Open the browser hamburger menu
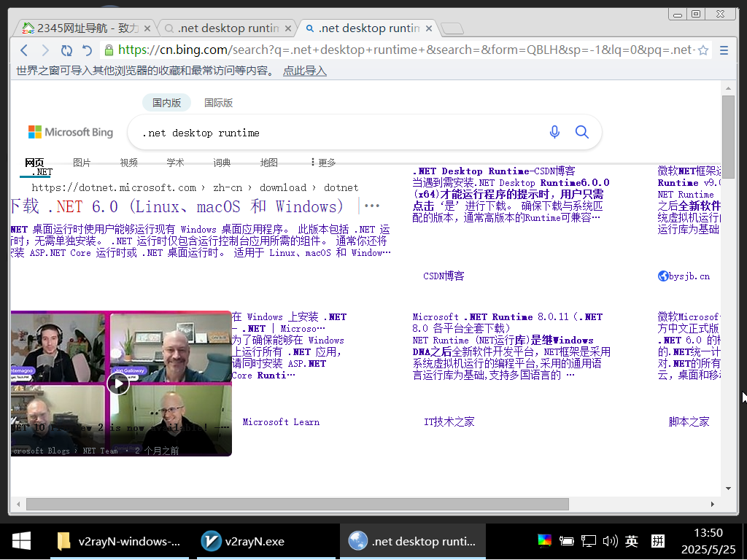The height and width of the screenshot is (560, 747). click(x=724, y=50)
